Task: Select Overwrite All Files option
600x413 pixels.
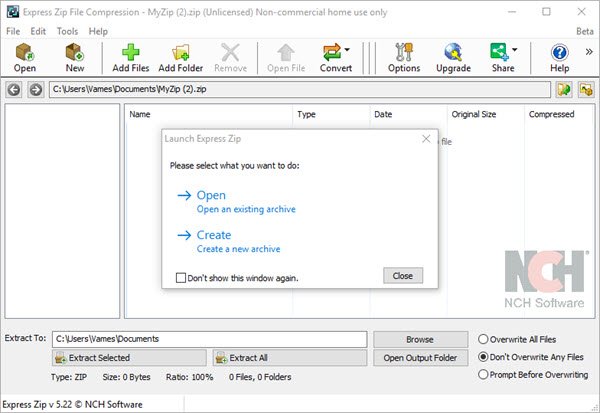Action: tap(483, 339)
